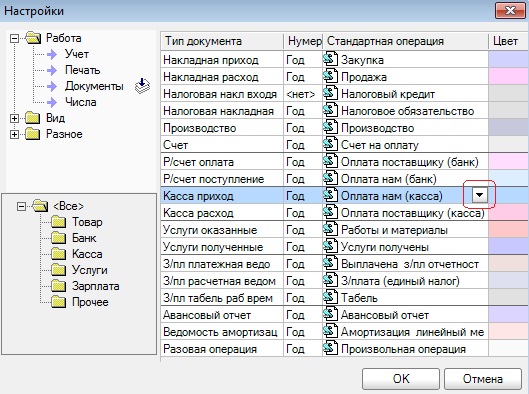Click operation icon next to Оплата нам (касса)

330,195
